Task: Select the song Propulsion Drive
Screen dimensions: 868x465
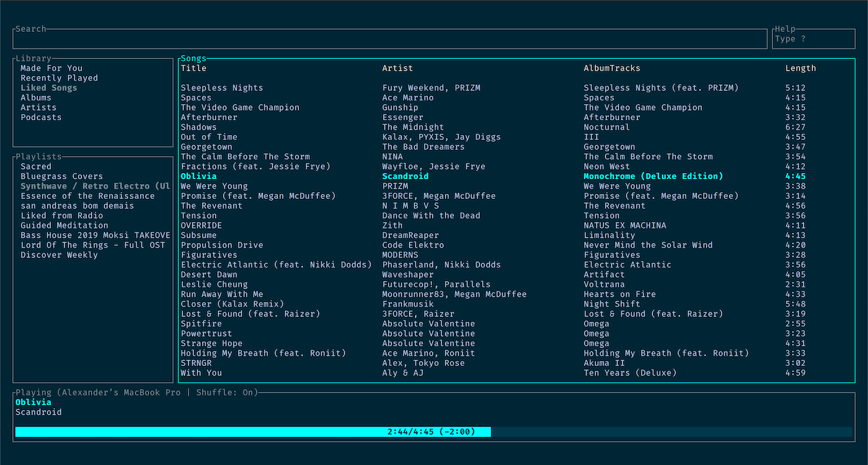Action: pos(222,245)
